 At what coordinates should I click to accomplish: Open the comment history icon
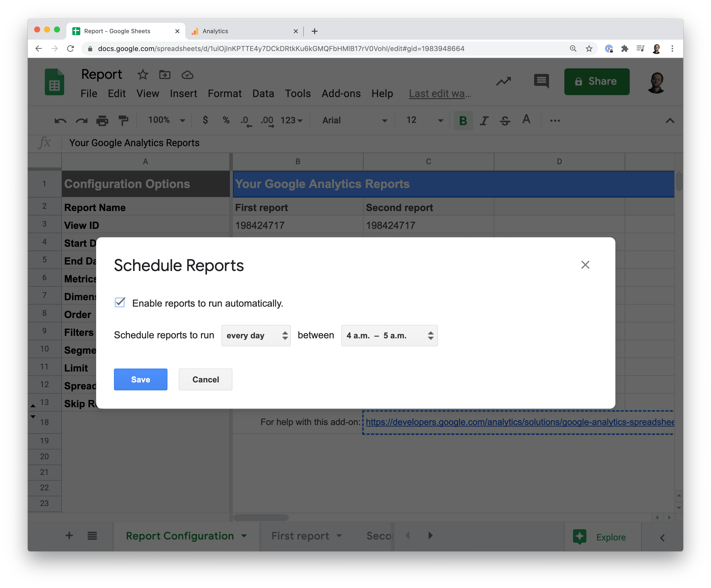(x=541, y=81)
